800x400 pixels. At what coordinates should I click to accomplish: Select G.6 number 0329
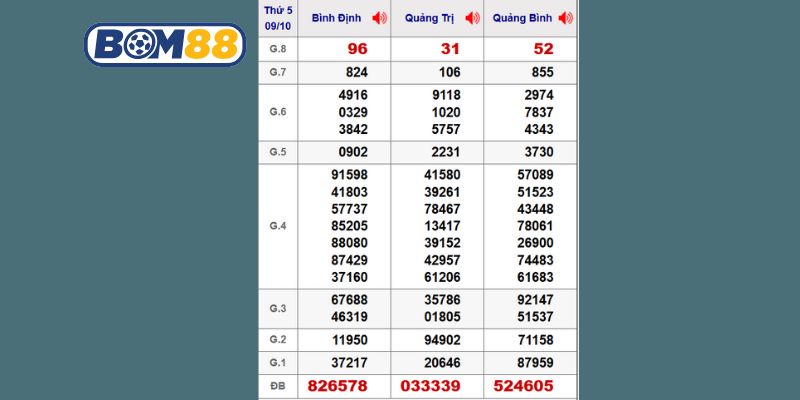click(x=353, y=112)
